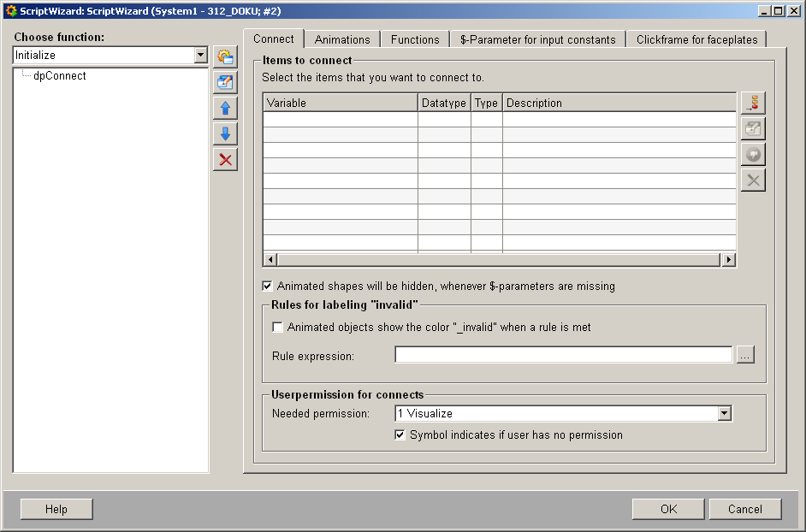Open the Clickframe for faceplates tab

[696, 40]
